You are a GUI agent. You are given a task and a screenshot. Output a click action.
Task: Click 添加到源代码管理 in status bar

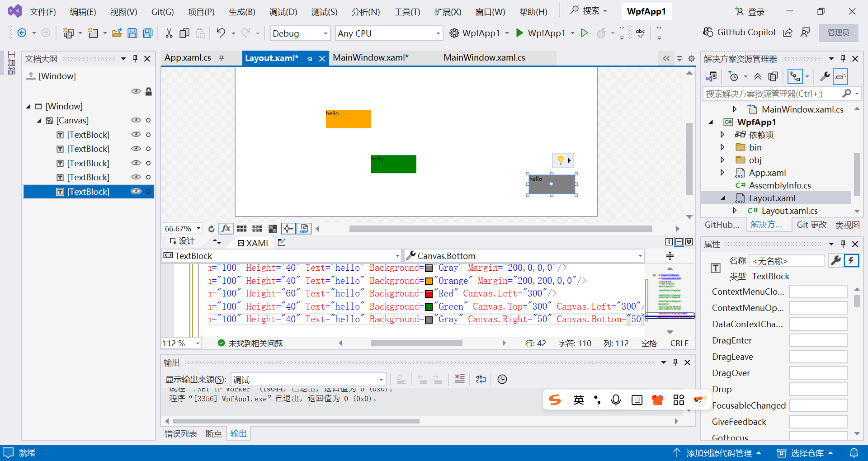coord(717,453)
